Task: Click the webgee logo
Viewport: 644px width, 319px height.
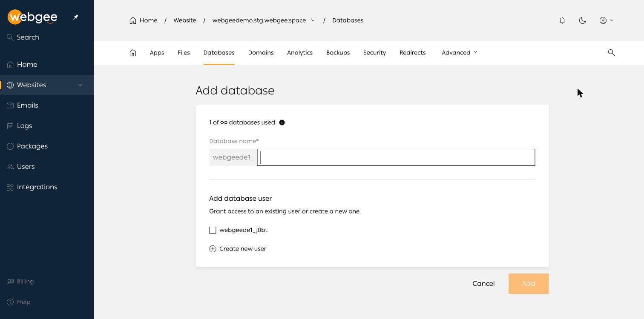Action: [32, 17]
